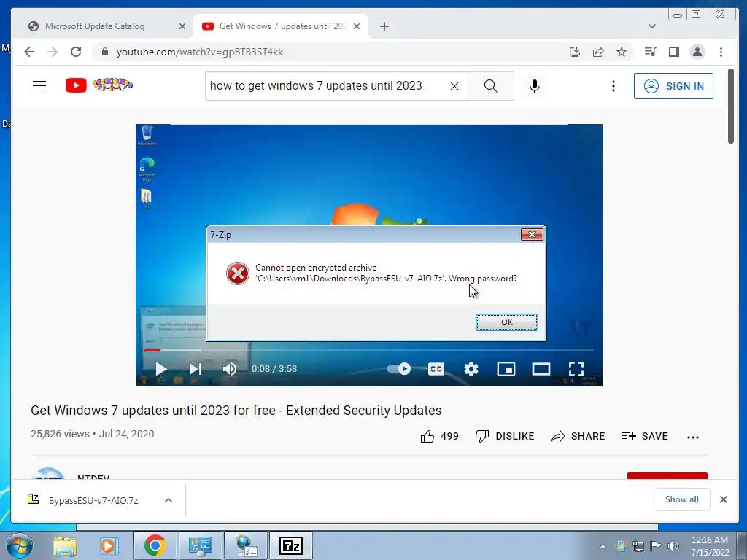747x560 pixels.
Task: Seek on the video progress bar
Action: point(368,350)
